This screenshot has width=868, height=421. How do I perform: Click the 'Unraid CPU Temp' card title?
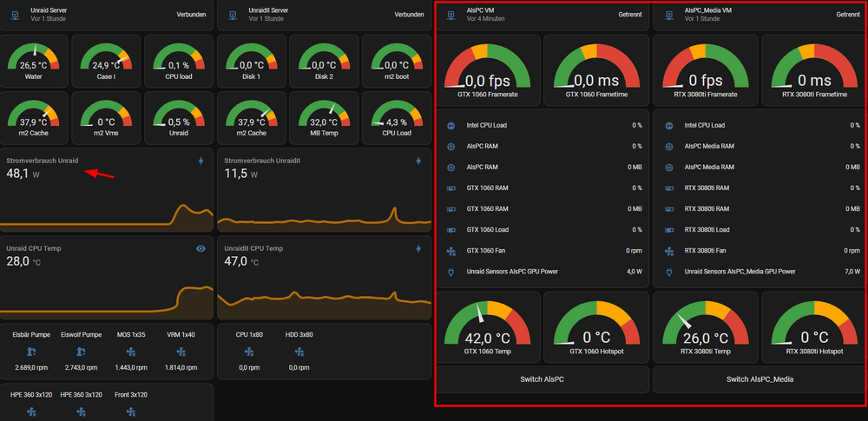point(34,249)
